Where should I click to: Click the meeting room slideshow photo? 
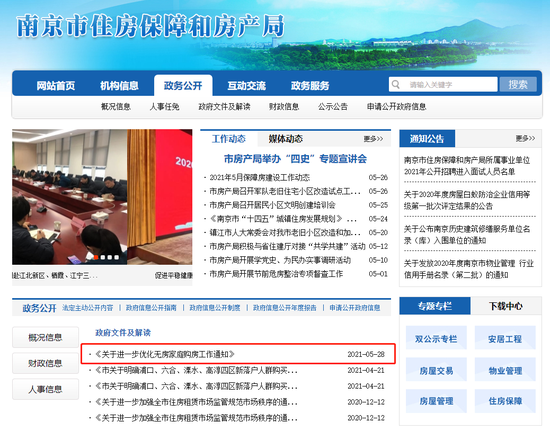[x=102, y=197]
